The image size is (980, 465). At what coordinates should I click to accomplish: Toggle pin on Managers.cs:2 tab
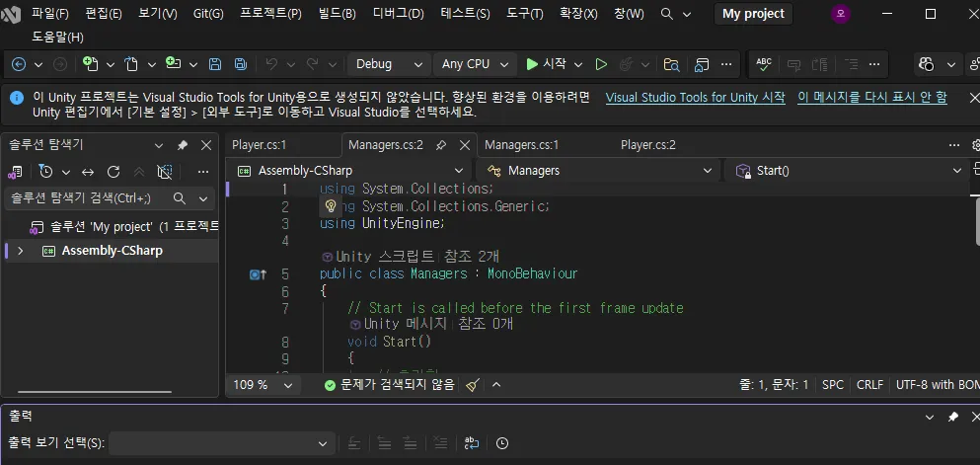click(441, 145)
